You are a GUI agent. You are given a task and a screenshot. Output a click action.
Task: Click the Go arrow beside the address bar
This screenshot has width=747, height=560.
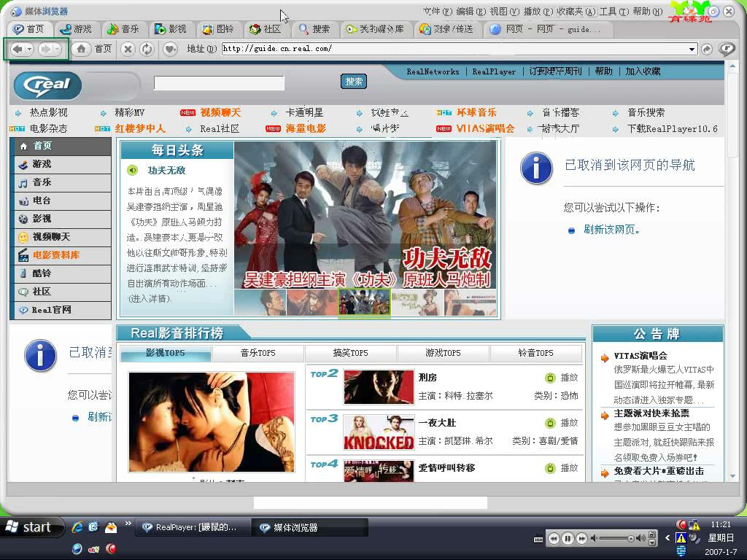tap(707, 49)
